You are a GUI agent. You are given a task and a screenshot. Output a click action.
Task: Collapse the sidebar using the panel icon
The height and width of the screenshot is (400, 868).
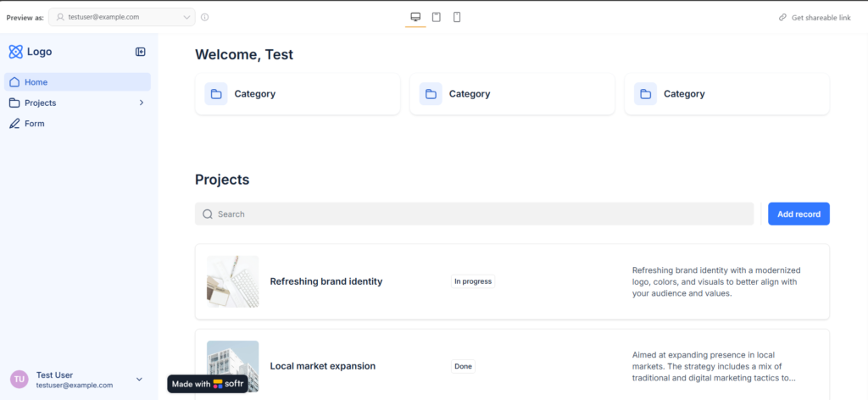[x=141, y=52]
